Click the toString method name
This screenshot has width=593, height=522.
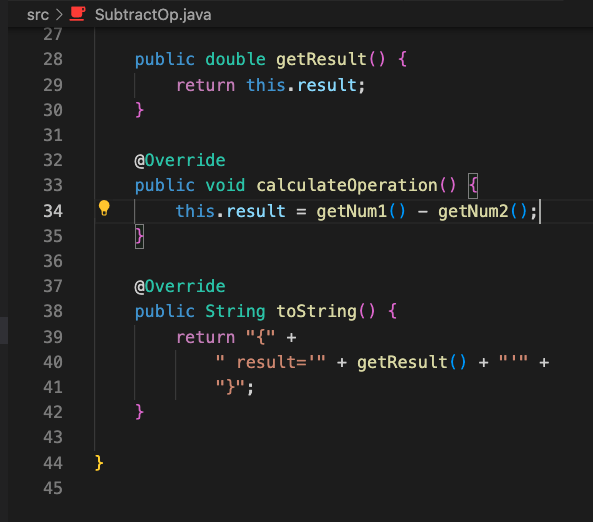click(316, 312)
